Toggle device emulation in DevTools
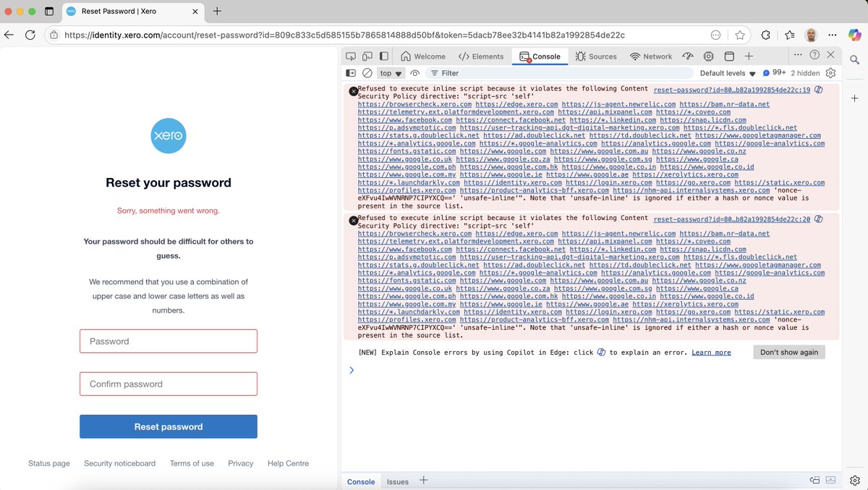Viewport: 868px width, 490px height. pos(367,56)
